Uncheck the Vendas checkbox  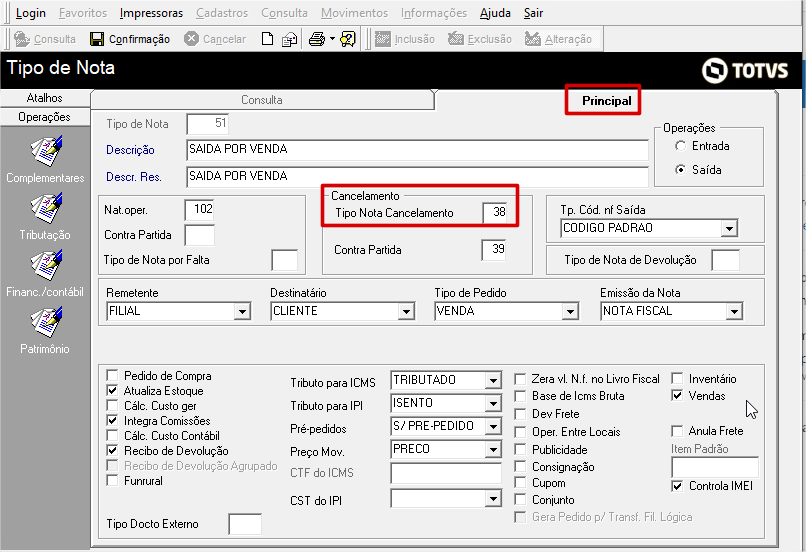point(677,396)
